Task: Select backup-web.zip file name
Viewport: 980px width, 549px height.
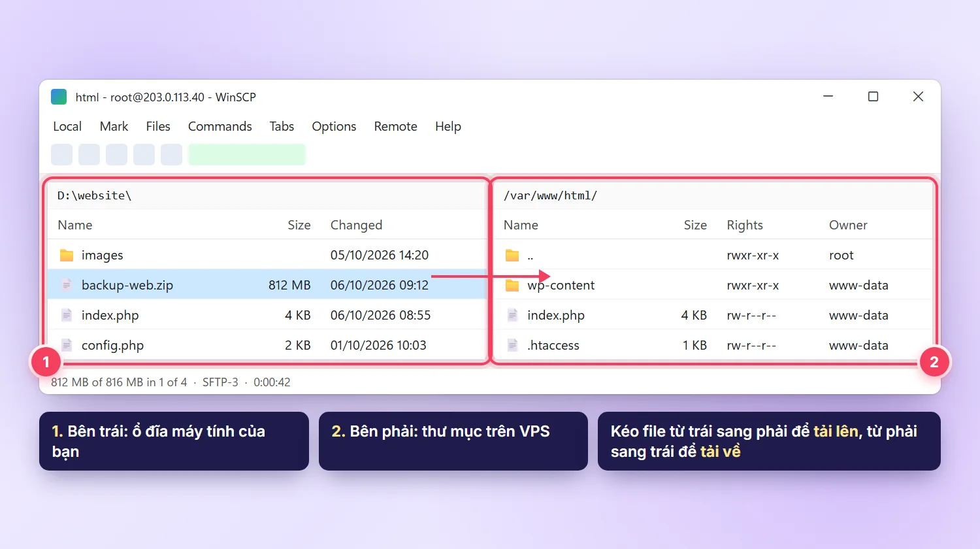Action: coord(127,285)
